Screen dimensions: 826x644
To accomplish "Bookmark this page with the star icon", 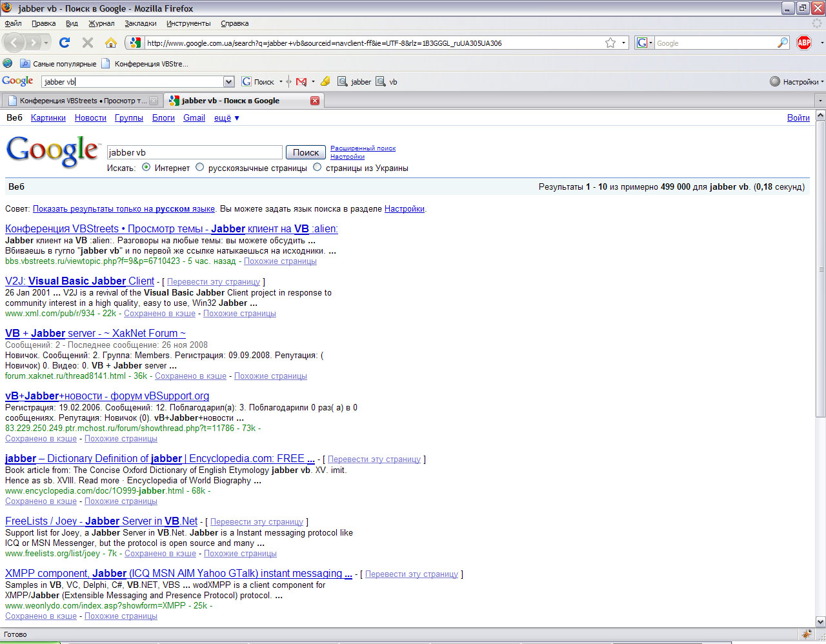I will point(610,43).
